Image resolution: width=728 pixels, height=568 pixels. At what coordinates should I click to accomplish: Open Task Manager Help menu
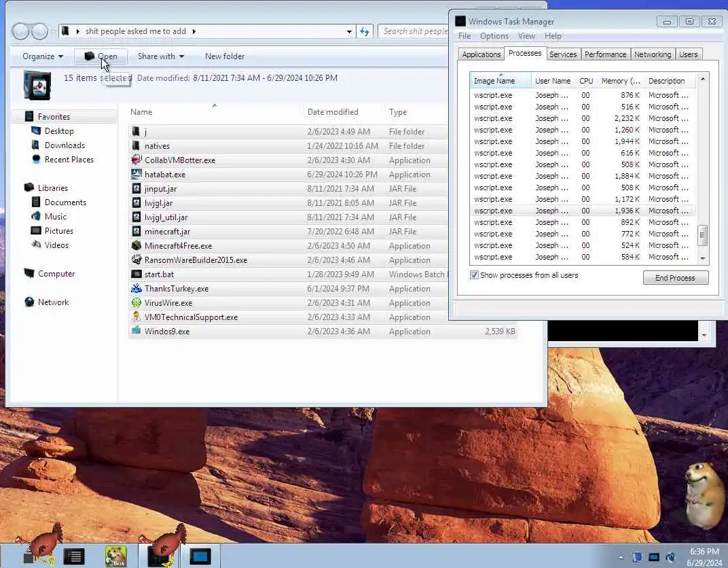click(x=553, y=36)
